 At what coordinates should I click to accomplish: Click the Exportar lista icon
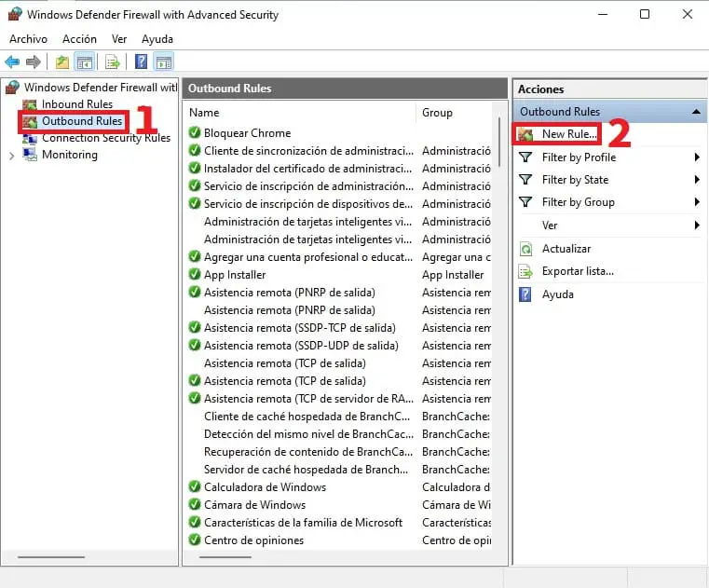tap(525, 271)
